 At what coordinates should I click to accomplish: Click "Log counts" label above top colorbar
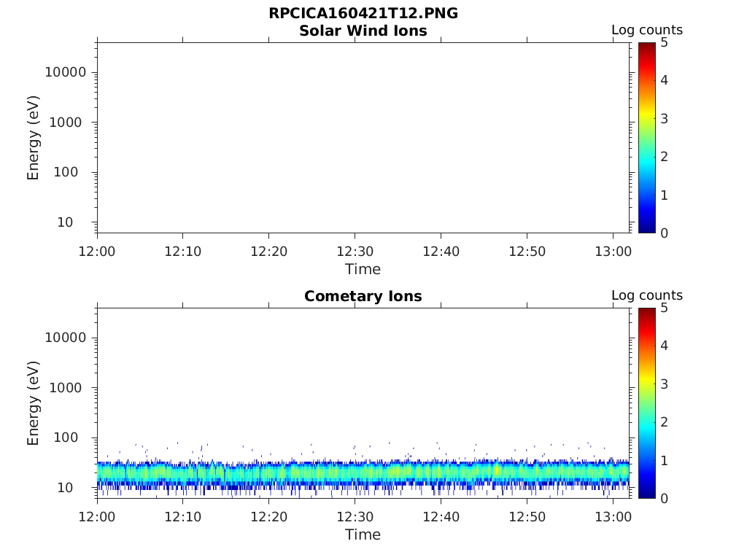click(x=646, y=30)
